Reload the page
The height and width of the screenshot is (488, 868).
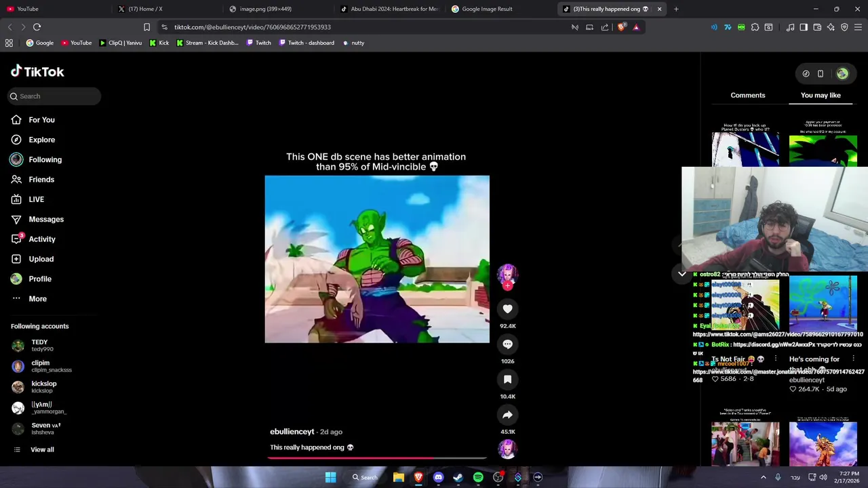[37, 27]
